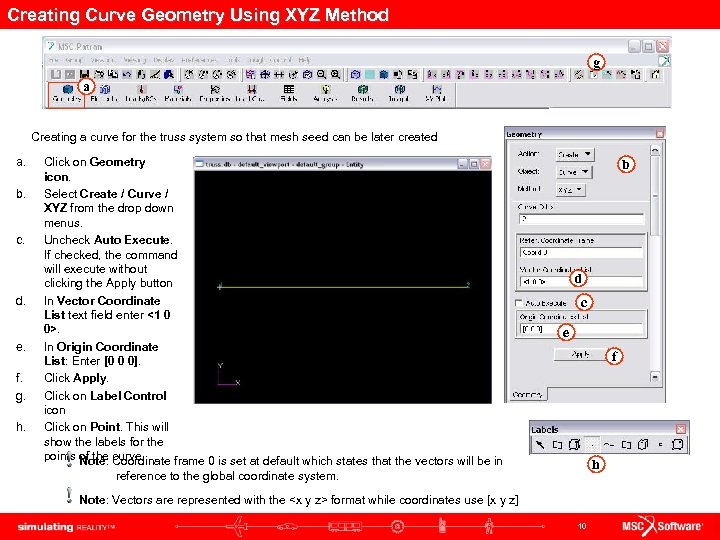Image resolution: width=720 pixels, height=540 pixels.
Task: Open the Results application icon
Action: 362,93
